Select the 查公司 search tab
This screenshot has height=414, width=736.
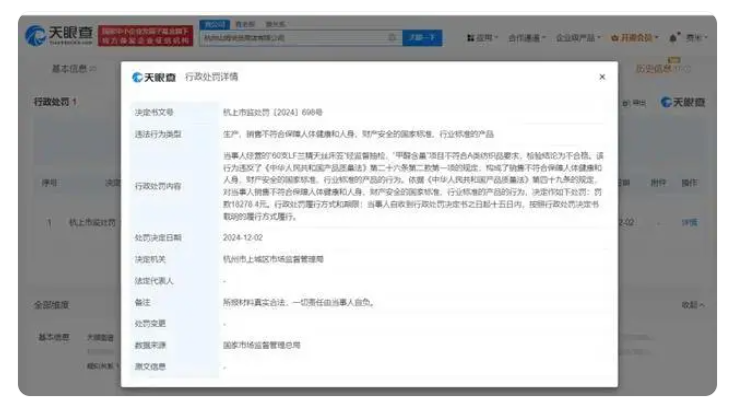pyautogui.click(x=215, y=24)
